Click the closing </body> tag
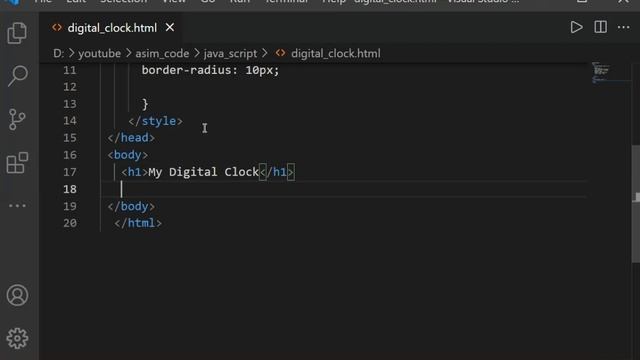This screenshot has width=640, height=360. click(131, 207)
